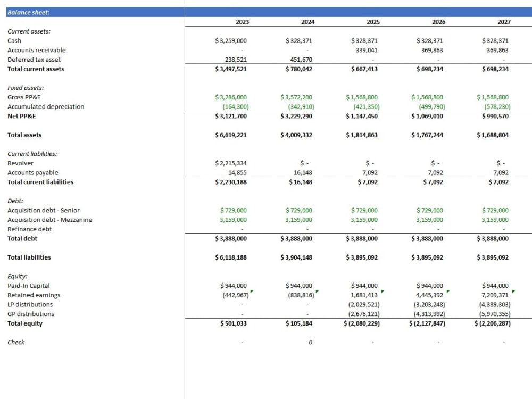Click the Total equity value for 2027

(x=493, y=323)
